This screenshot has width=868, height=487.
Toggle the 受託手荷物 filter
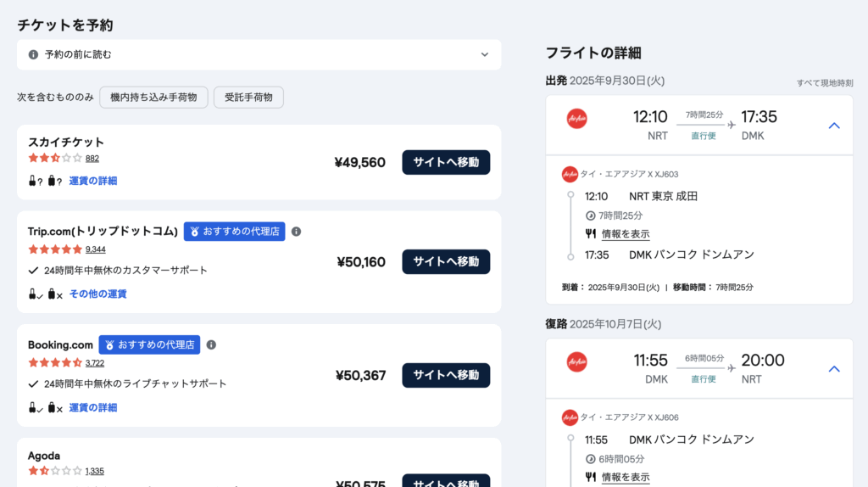tap(248, 98)
